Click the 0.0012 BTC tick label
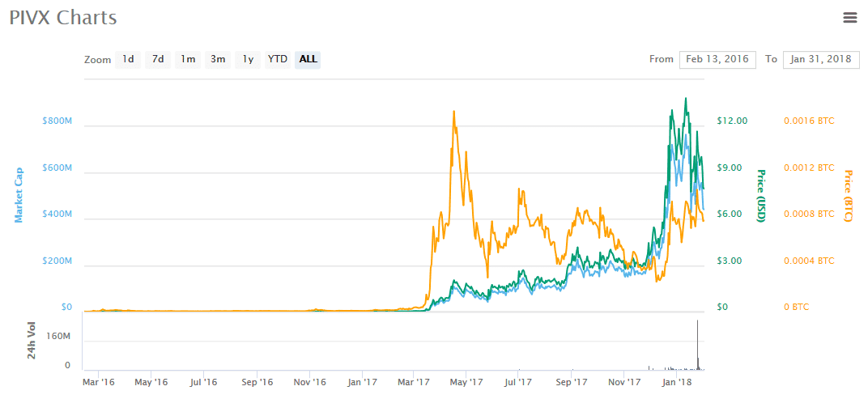 click(809, 167)
